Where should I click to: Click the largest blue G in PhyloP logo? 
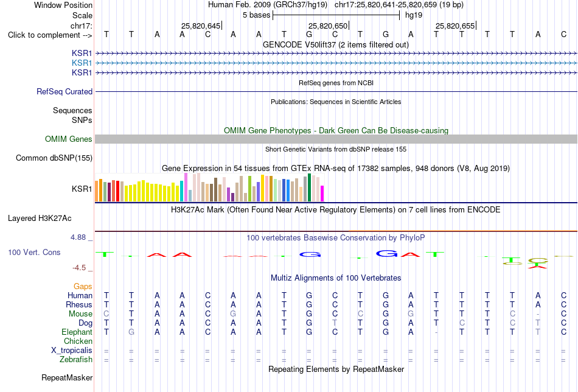point(387,254)
